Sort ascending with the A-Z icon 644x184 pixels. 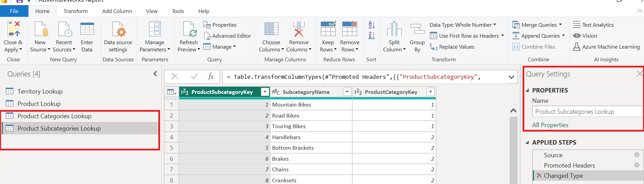tap(371, 25)
